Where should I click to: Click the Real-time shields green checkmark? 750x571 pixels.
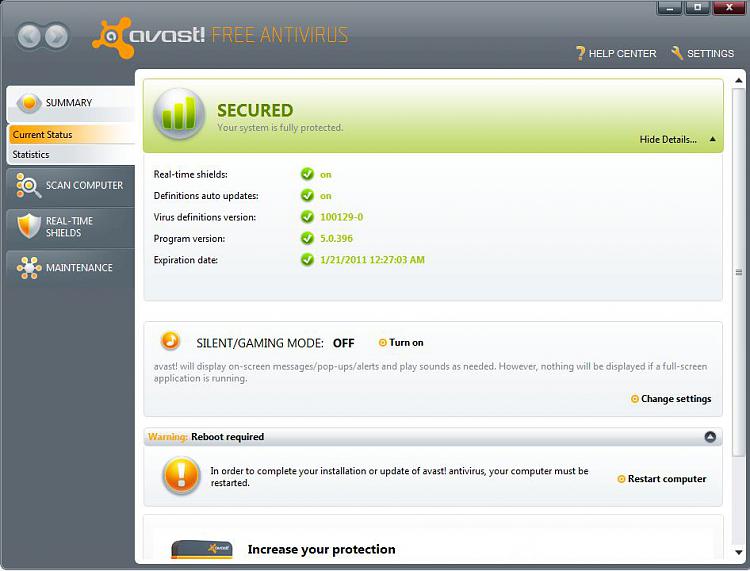(307, 174)
